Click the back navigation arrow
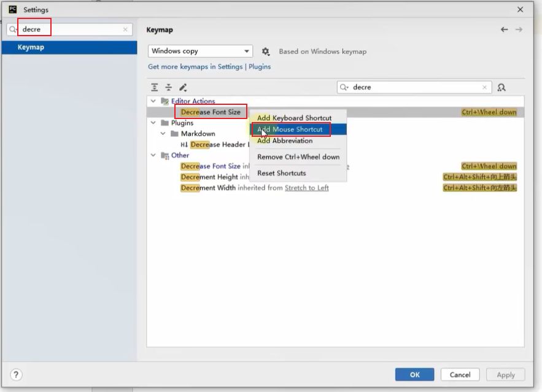This screenshot has width=542, height=392. (504, 29)
